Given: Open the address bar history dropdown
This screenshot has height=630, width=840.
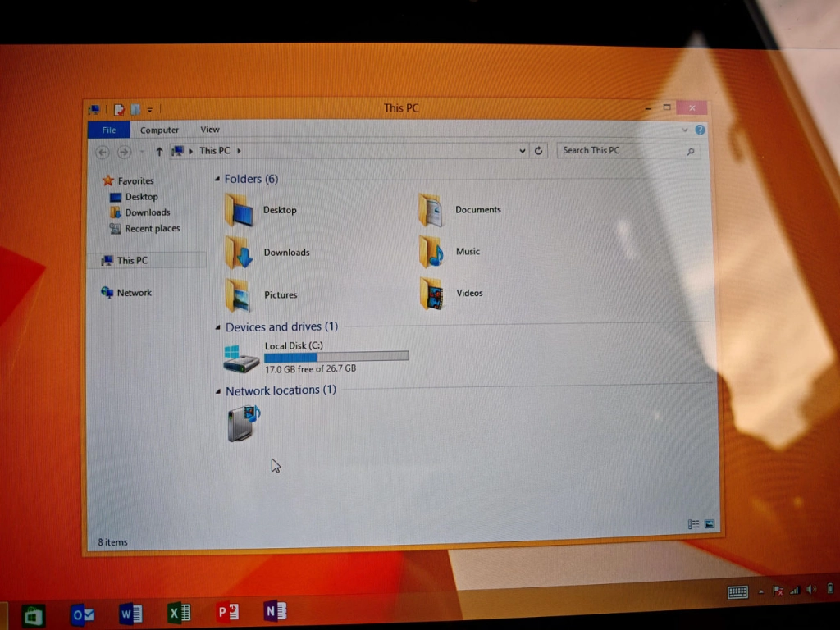Looking at the screenshot, I should [523, 151].
